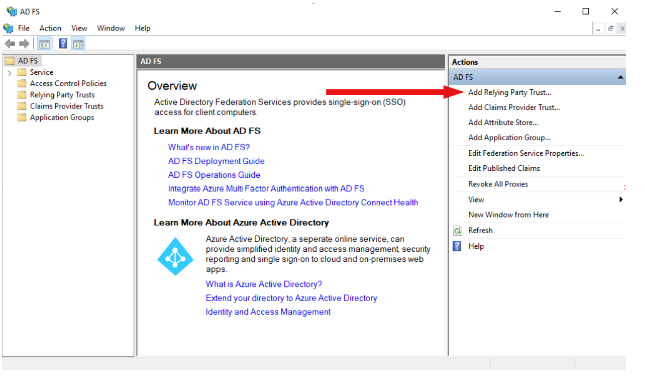Click Help label in Actions pane

click(476, 246)
